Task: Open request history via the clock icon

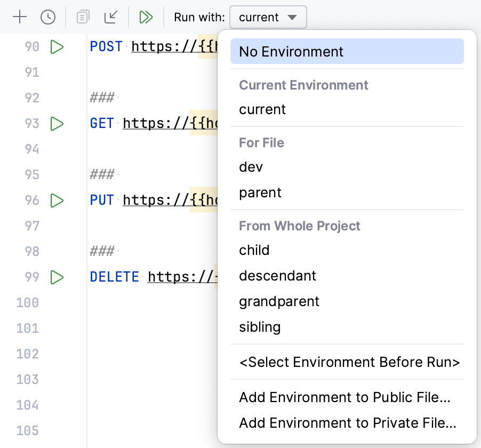Action: tap(48, 17)
